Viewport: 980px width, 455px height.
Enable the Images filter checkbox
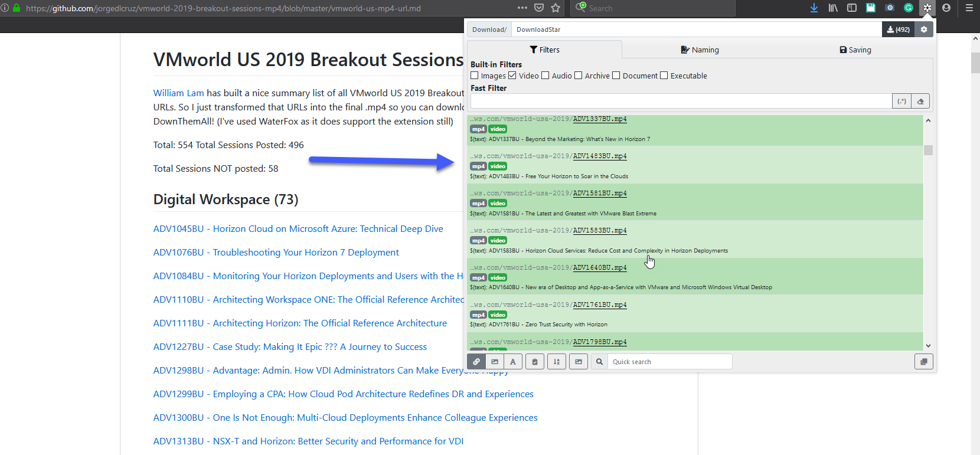pos(475,76)
